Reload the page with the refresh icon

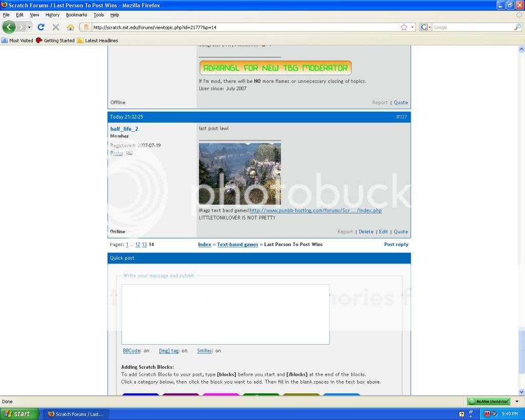coord(41,27)
